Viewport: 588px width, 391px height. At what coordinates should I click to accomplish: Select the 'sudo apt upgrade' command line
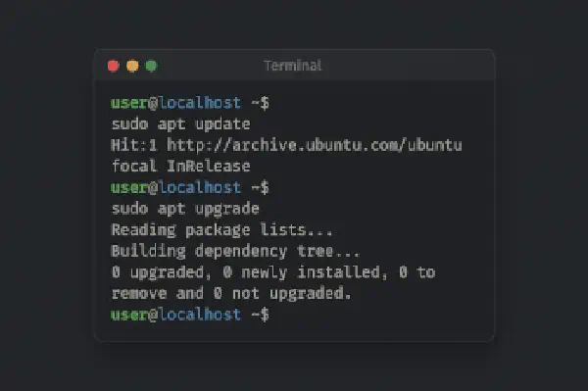coord(185,209)
